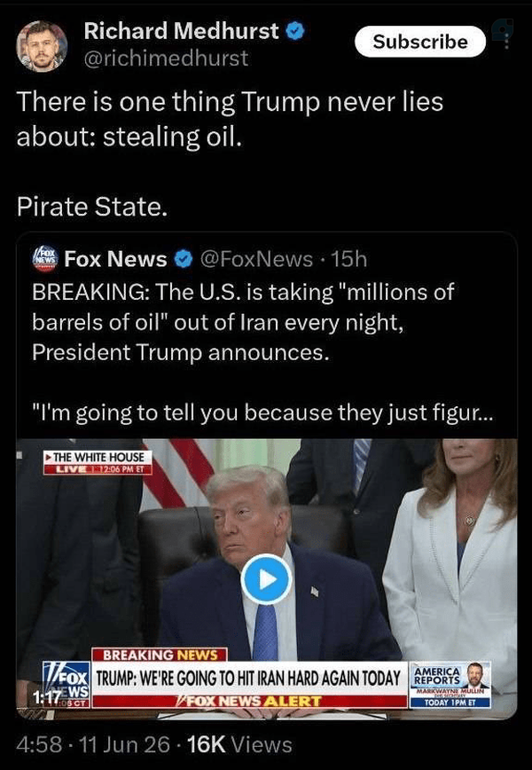Expand the truncated quoted Fox News text

click(264, 413)
